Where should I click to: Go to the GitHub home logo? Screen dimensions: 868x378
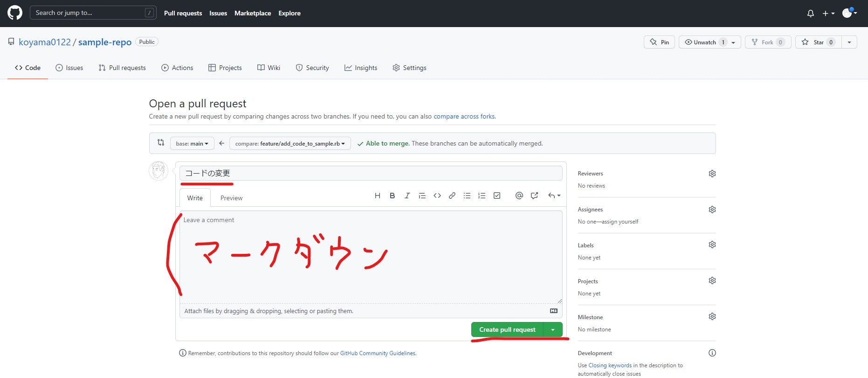pyautogui.click(x=15, y=13)
